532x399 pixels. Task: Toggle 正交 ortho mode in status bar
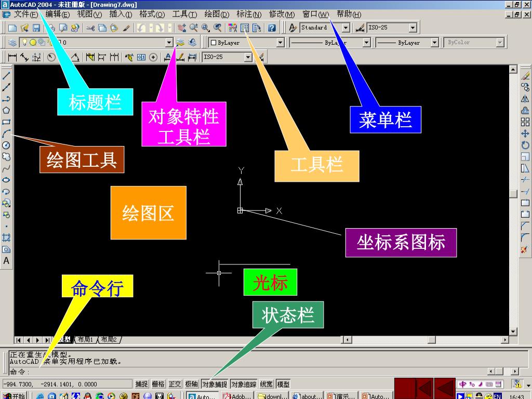point(175,384)
